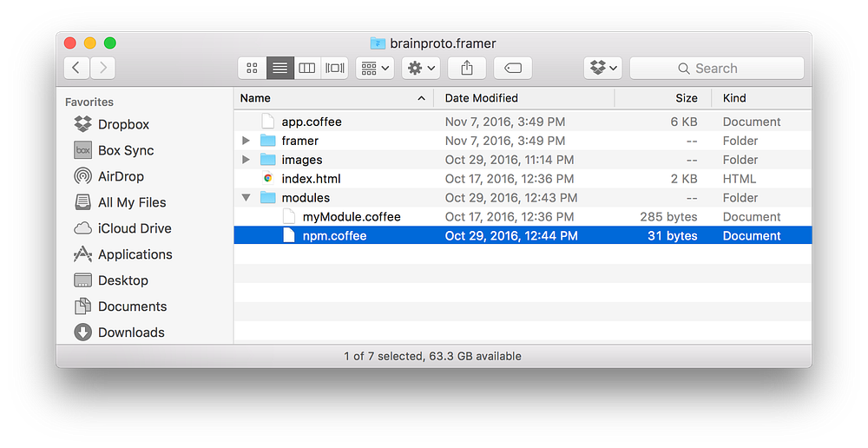Click the Edit Tags button
Viewport: 868px width, 448px height.
click(513, 68)
